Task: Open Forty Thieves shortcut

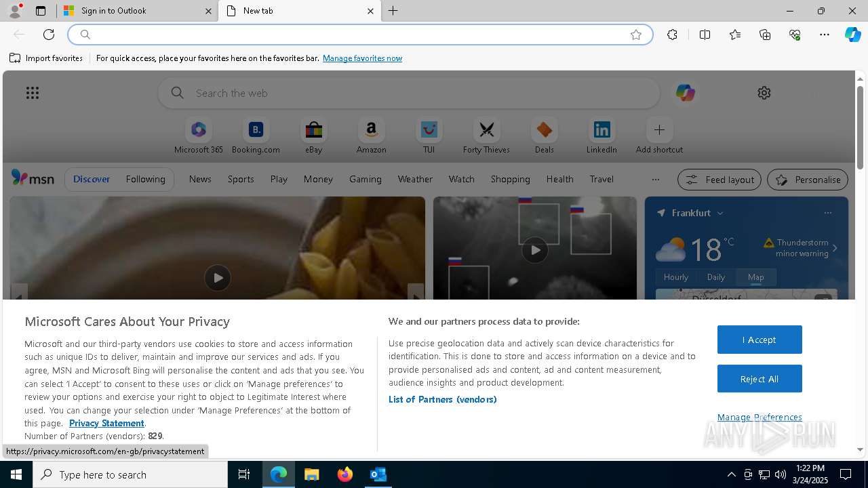Action: [x=486, y=136]
